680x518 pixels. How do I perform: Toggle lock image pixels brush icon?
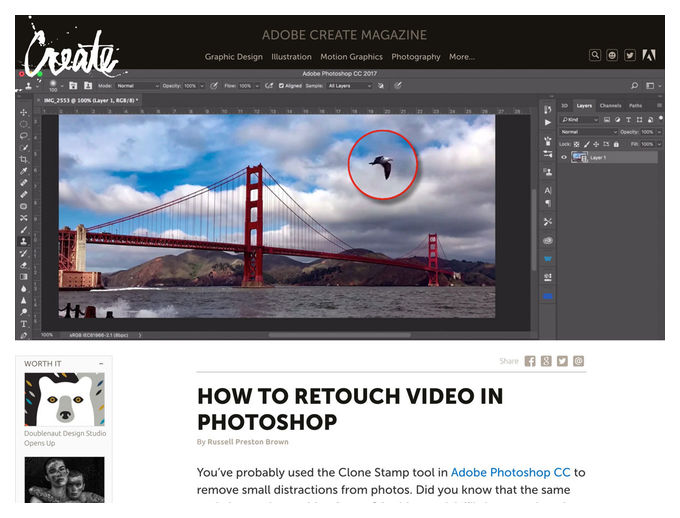[x=586, y=144]
